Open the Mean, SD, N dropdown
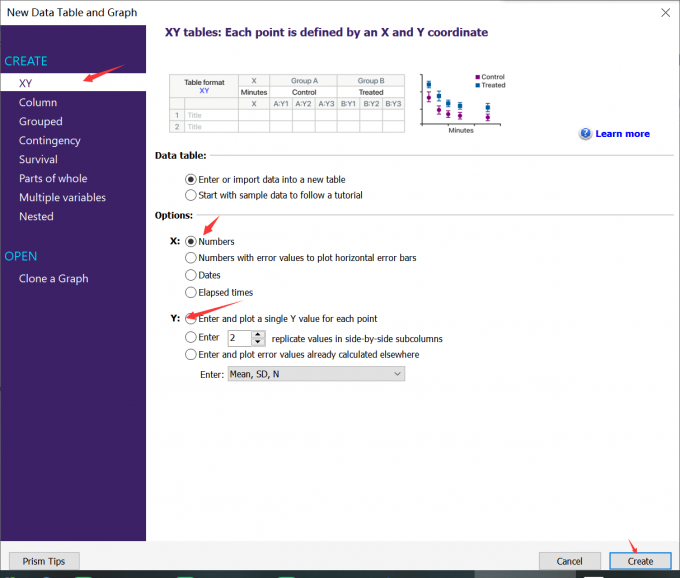Image resolution: width=680 pixels, height=578 pixels. [316, 374]
